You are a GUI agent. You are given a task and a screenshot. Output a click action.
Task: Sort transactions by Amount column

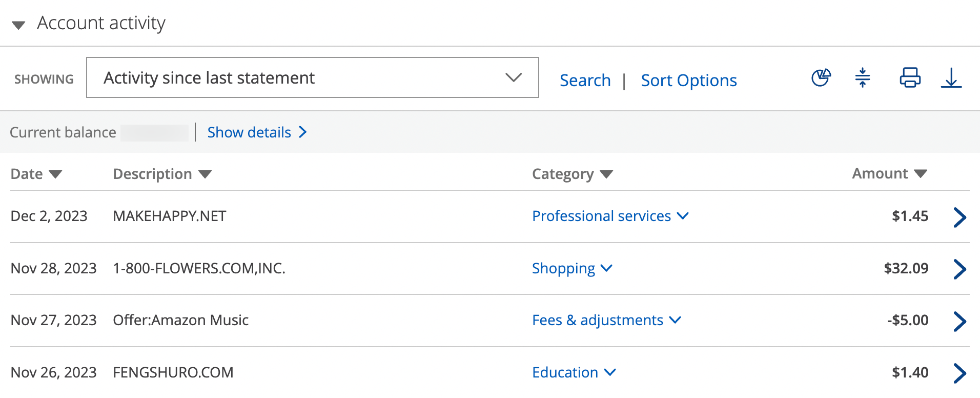889,173
